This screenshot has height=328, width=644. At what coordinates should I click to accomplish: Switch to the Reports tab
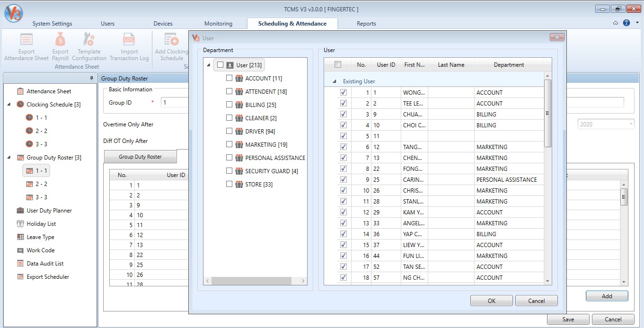[366, 24]
